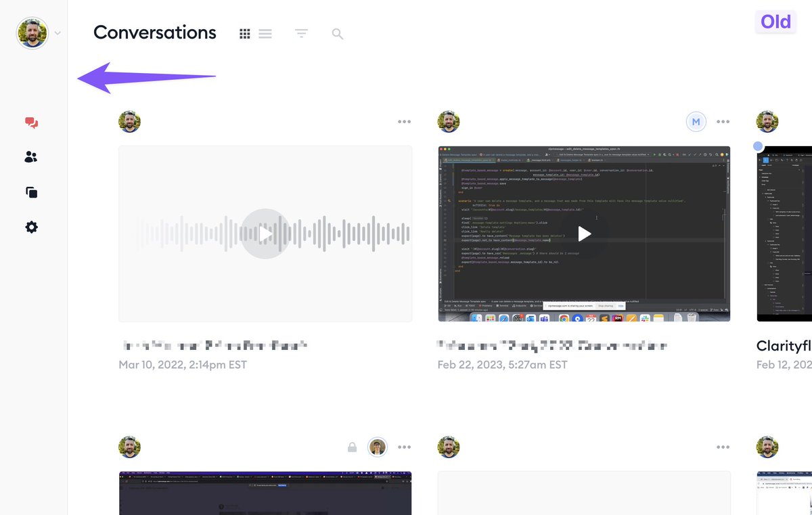
Task: Click the Feb 22, 2023, 5:27am EST timestamp
Action: (502, 365)
